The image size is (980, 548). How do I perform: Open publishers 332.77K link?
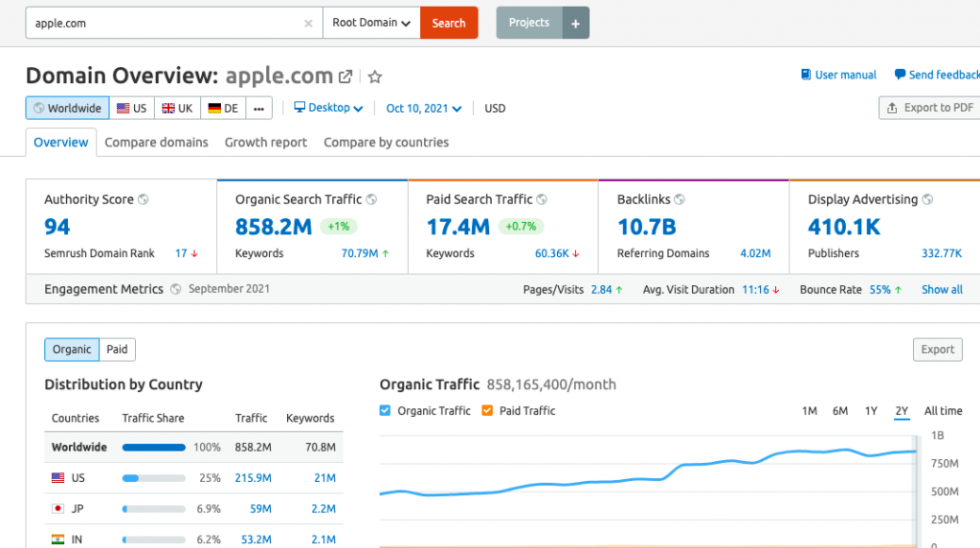[x=942, y=253]
